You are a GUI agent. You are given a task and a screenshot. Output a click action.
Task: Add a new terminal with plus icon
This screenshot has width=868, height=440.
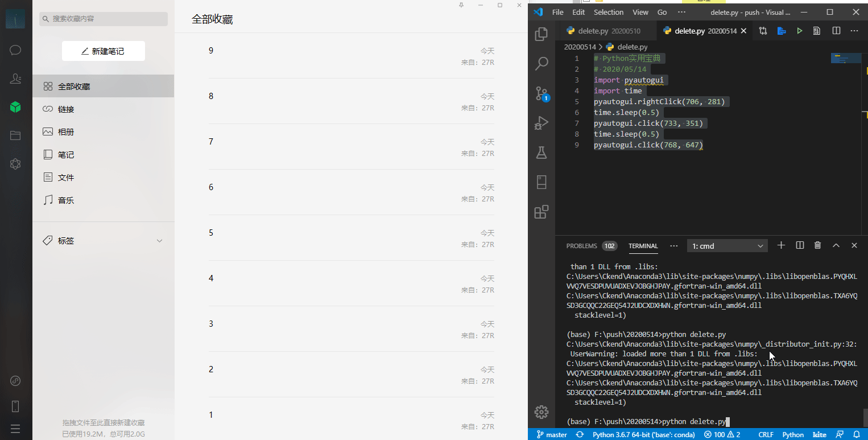[x=781, y=245]
